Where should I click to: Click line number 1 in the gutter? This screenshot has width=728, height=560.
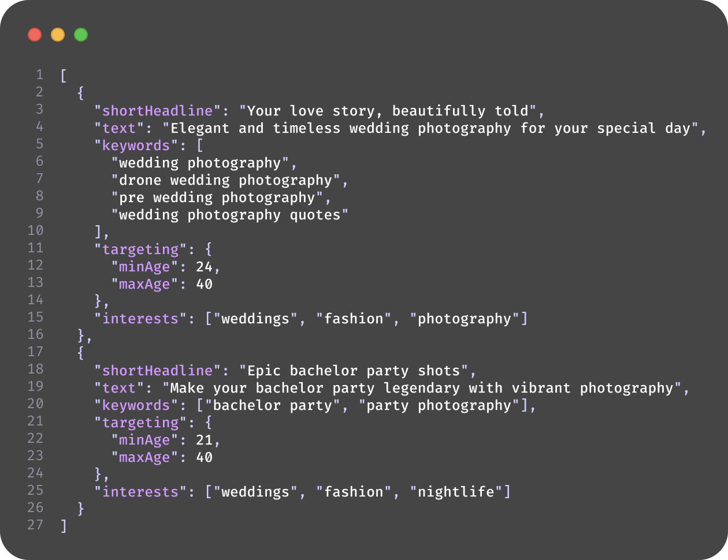(39, 74)
